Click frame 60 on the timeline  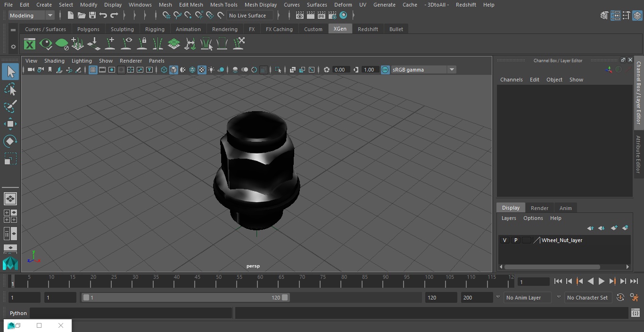[x=260, y=281]
